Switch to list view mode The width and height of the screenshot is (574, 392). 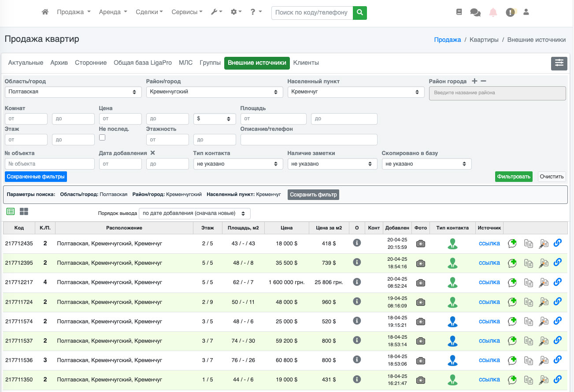(11, 211)
